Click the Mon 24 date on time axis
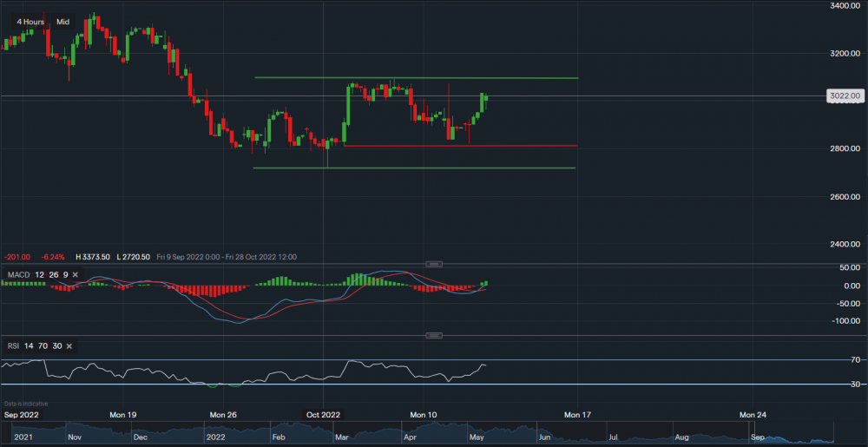This screenshot has height=447, width=868. click(x=752, y=415)
